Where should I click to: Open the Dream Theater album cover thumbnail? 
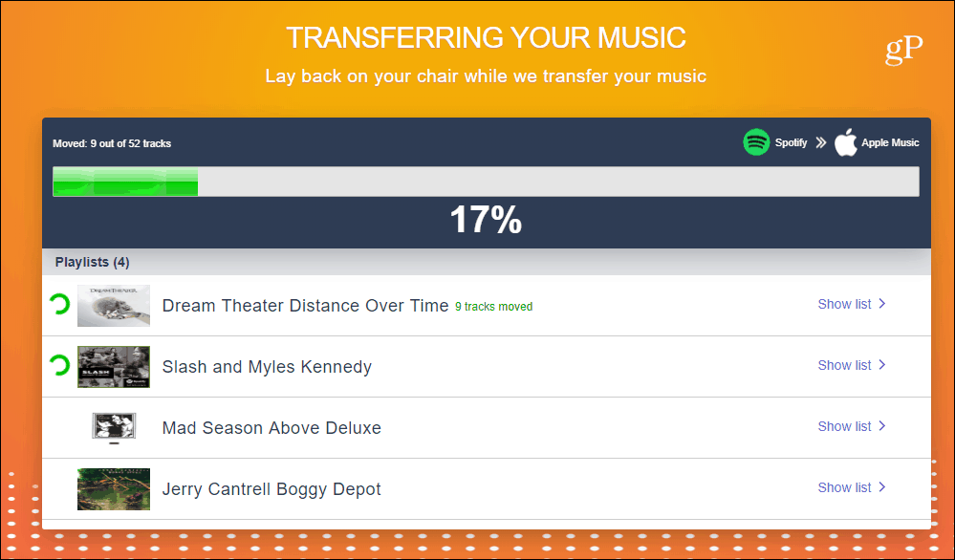(x=114, y=306)
